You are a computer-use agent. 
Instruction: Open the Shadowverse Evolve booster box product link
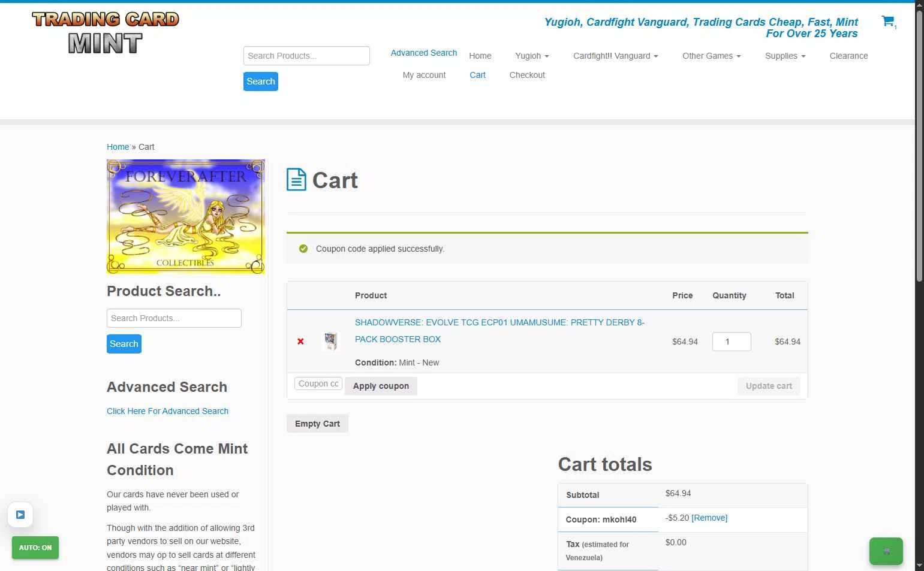coord(499,331)
